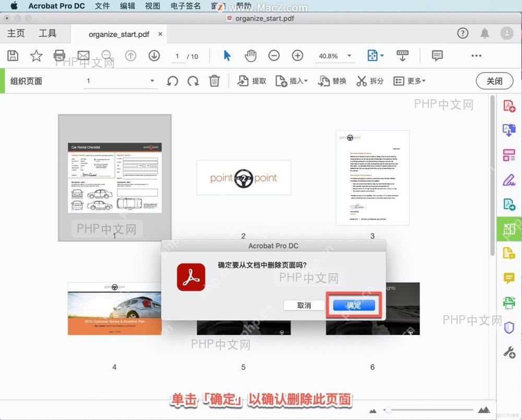
Task: Open the 文件 menu
Action: [102, 6]
